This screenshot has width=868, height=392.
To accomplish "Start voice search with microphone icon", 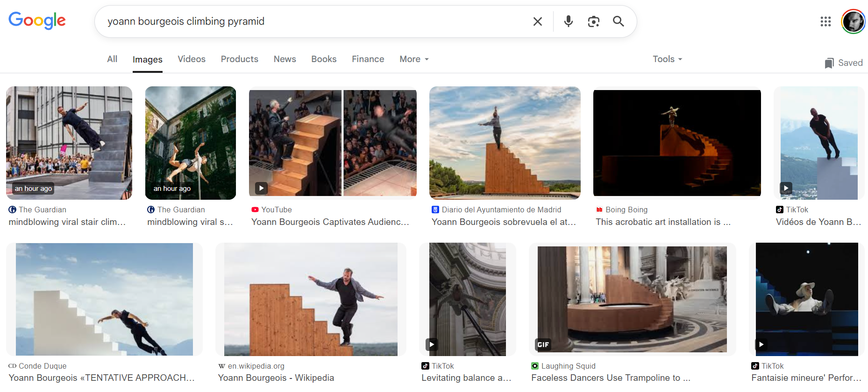I will 568,21.
